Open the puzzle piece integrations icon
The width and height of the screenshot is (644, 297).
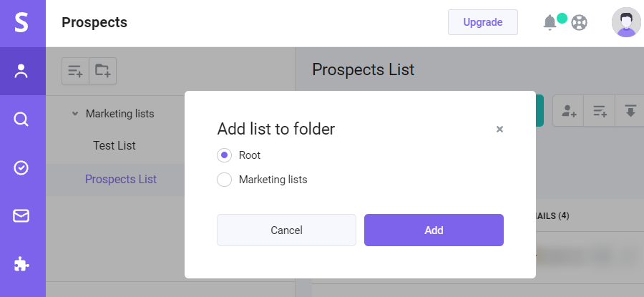pyautogui.click(x=21, y=264)
